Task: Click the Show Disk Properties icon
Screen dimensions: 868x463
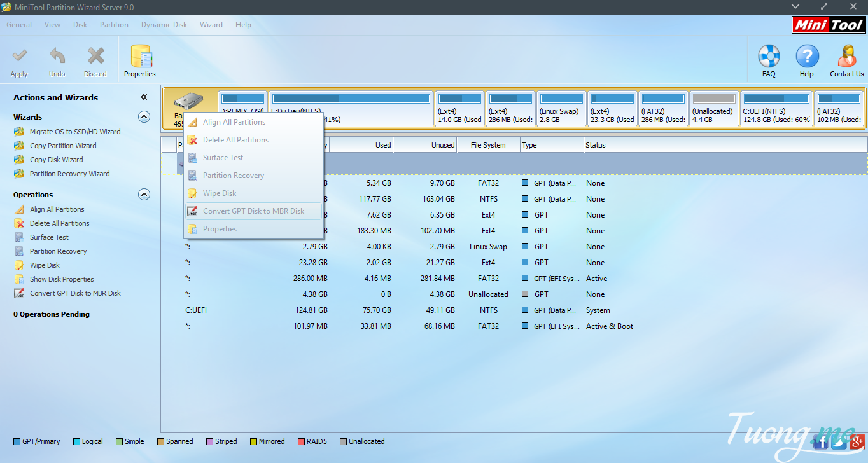Action: click(x=19, y=279)
